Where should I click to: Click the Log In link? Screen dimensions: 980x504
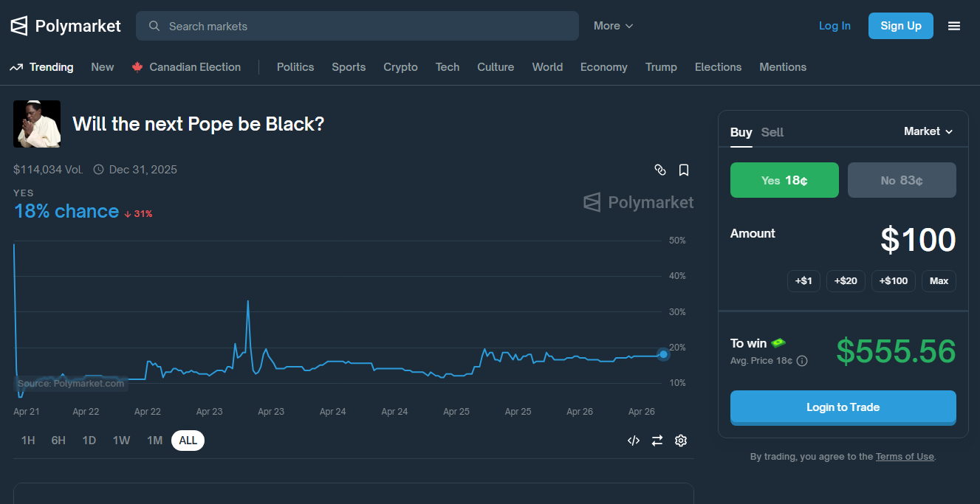tap(835, 26)
